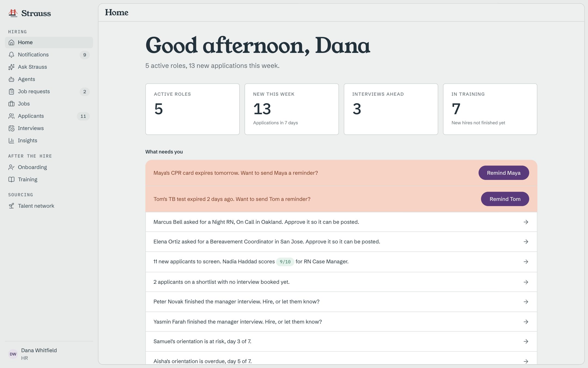Open the New This Week card

tap(292, 109)
